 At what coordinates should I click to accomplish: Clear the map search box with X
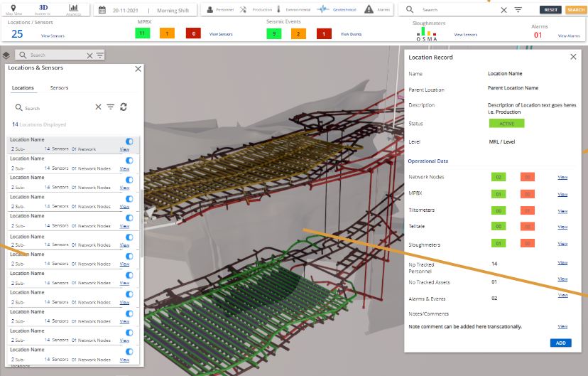[x=89, y=55]
